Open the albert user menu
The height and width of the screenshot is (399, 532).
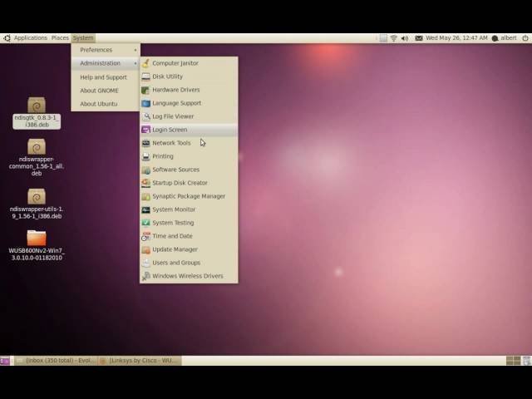click(505, 38)
